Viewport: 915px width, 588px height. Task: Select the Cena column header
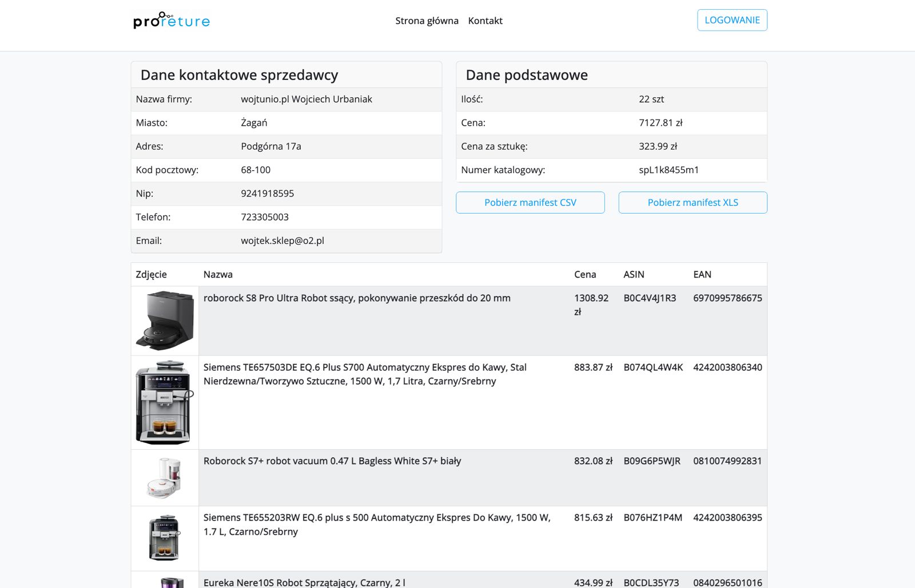[x=585, y=274]
